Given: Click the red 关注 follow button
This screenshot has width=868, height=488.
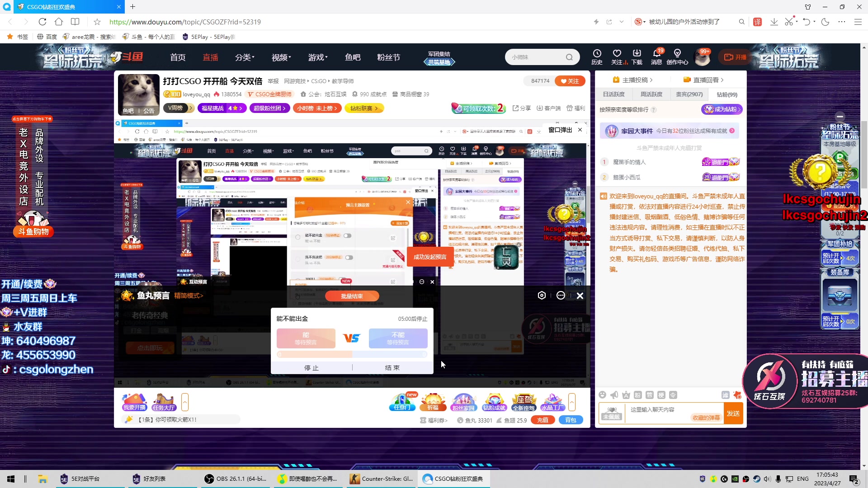Looking at the screenshot, I should 570,81.
